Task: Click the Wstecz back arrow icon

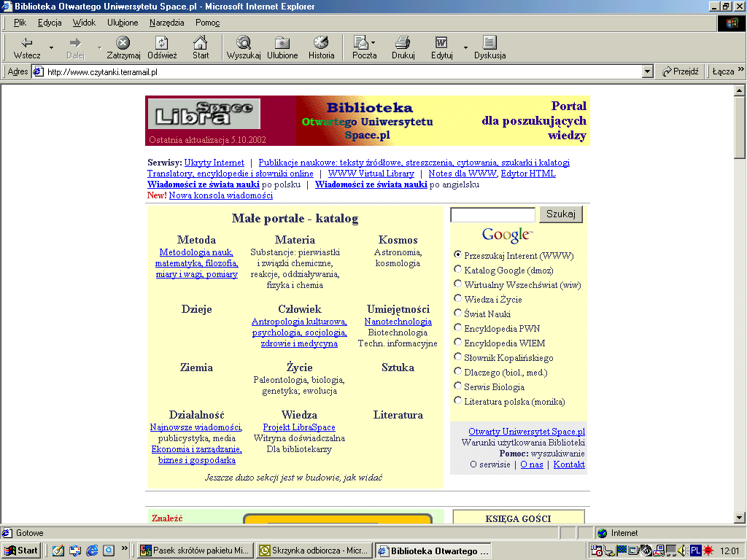Action: click(27, 43)
